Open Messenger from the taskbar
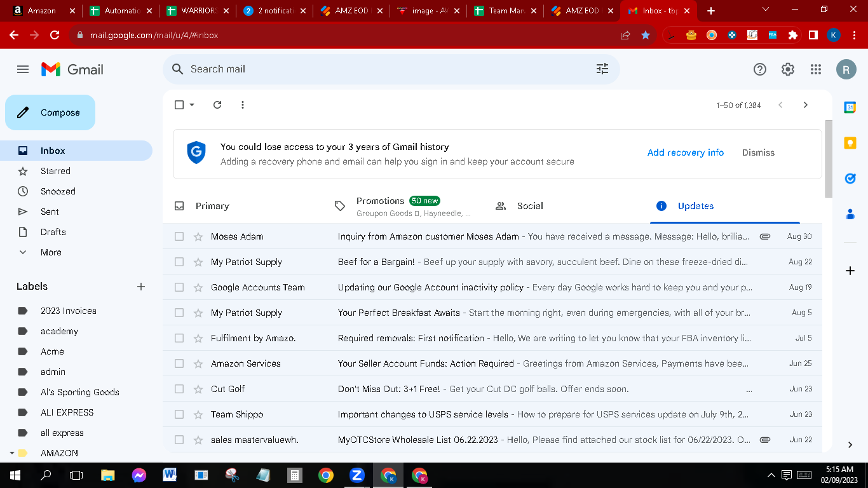 139,475
